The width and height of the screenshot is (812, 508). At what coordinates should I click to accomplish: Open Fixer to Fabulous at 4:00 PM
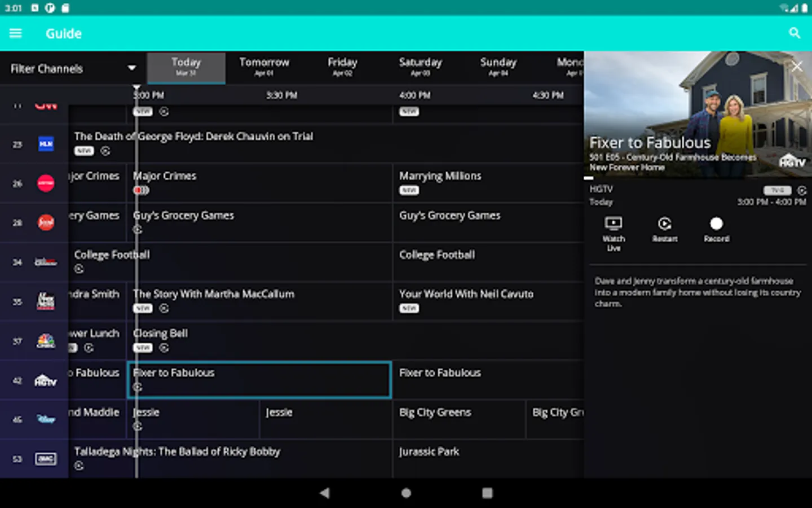coord(488,380)
